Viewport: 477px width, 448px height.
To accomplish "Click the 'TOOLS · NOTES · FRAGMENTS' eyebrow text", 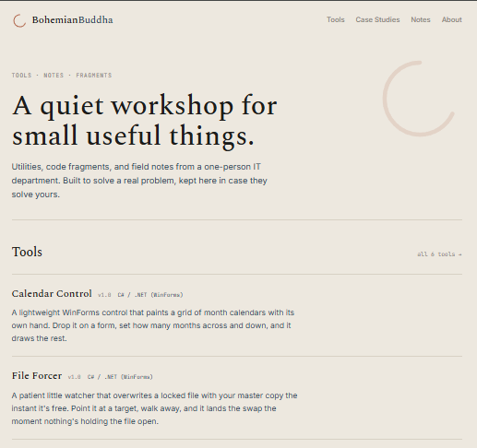I will (x=62, y=76).
